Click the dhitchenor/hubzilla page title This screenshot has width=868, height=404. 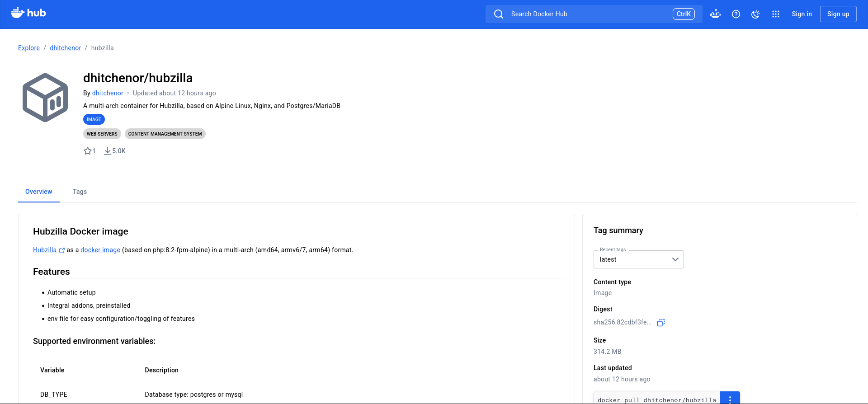pos(138,78)
